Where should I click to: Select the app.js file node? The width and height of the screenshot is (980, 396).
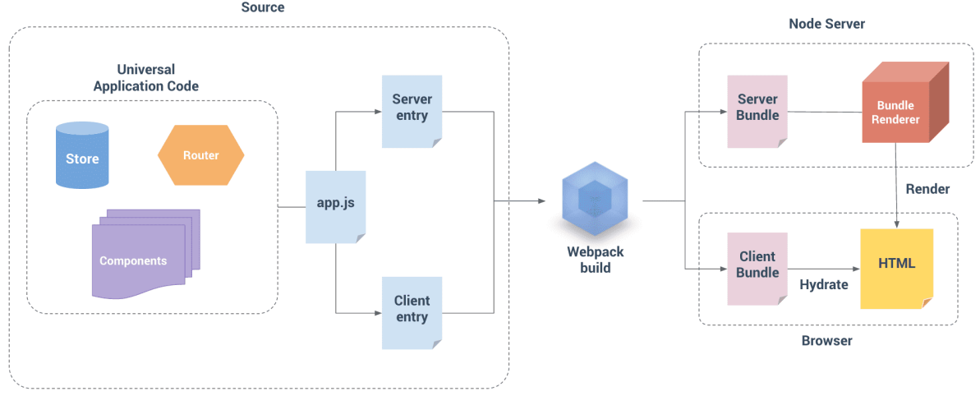point(336,206)
